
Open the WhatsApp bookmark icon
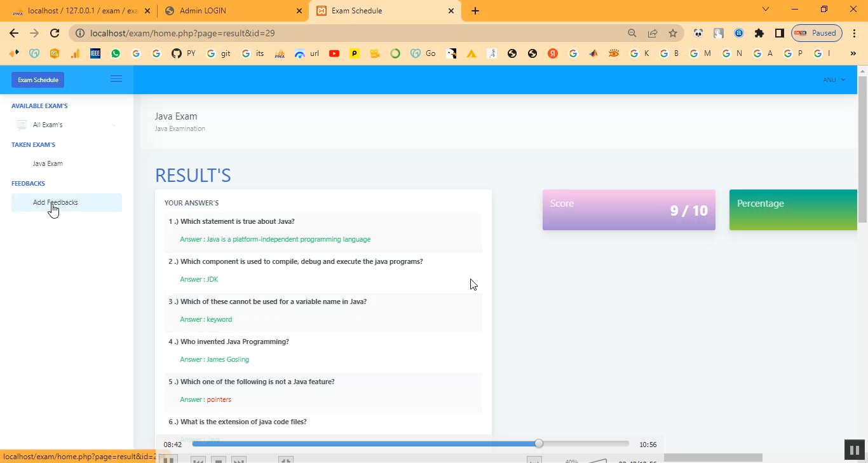115,53
